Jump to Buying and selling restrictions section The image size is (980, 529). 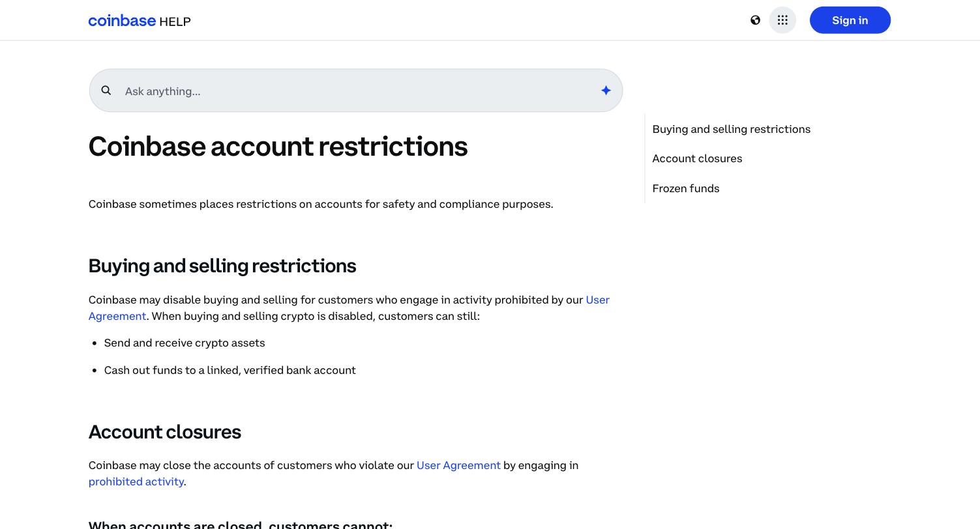(x=731, y=129)
